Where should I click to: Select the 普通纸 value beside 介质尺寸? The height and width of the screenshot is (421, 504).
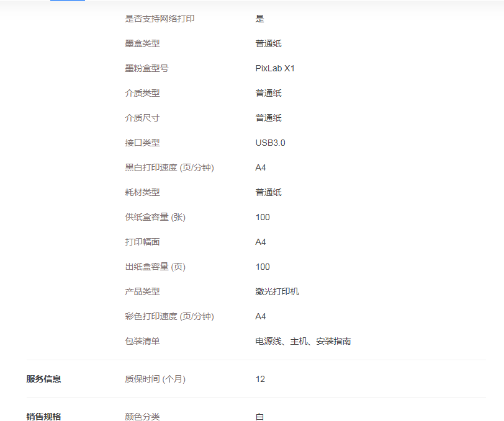(x=268, y=118)
